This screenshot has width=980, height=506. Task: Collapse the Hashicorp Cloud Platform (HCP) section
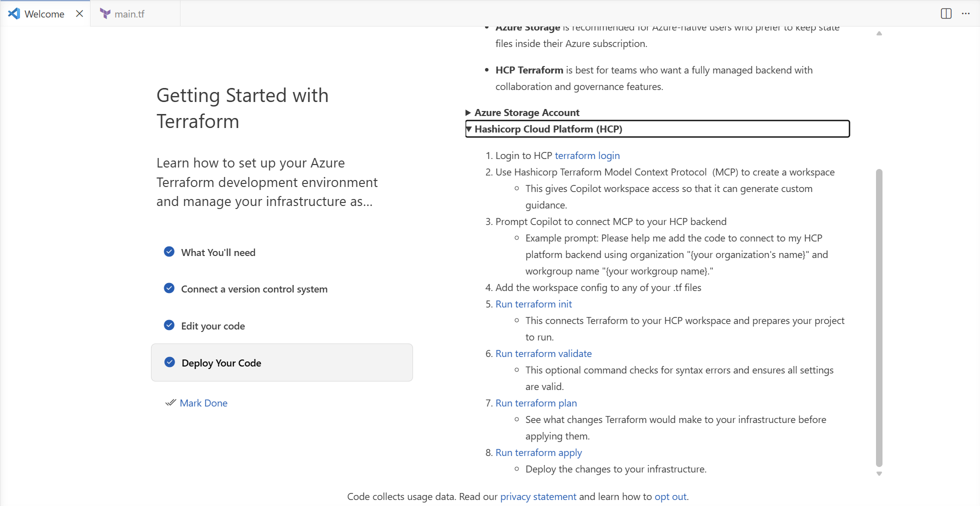click(x=657, y=129)
